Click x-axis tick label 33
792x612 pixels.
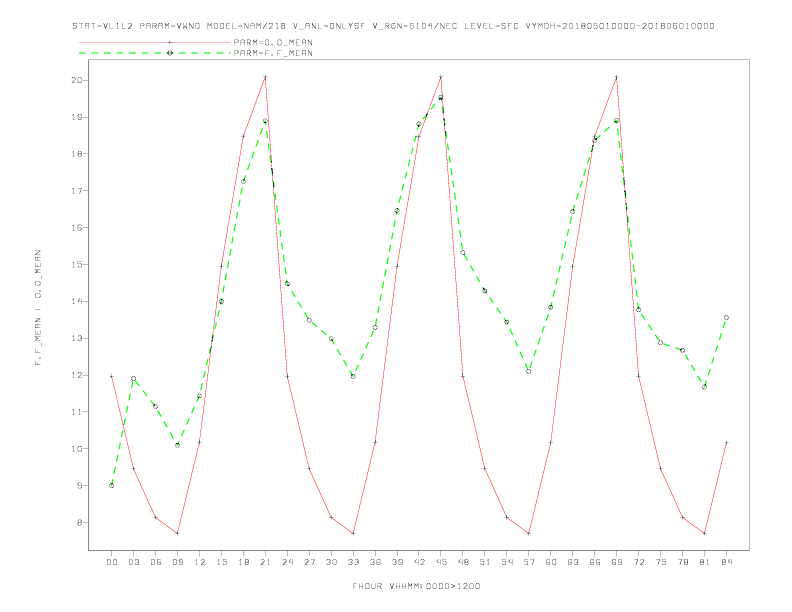353,562
